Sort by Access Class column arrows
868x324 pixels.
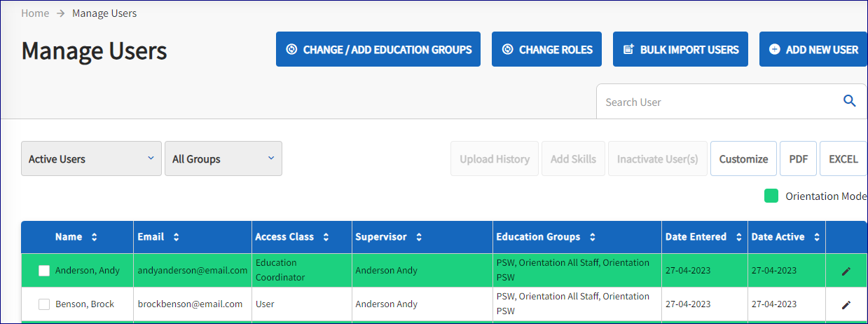[326, 237]
